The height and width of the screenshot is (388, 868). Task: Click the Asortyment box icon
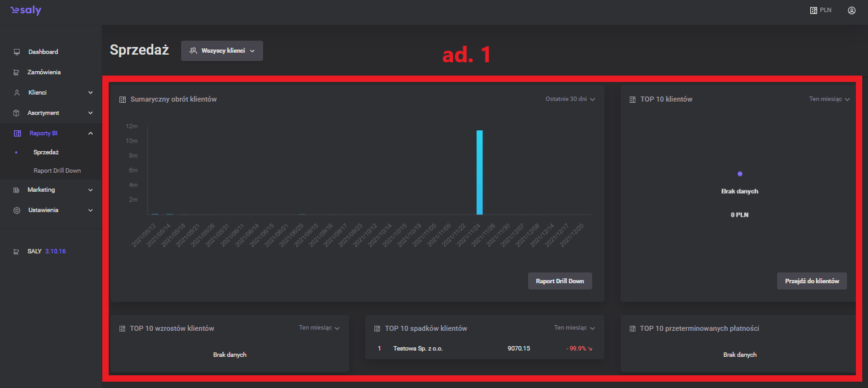coord(17,113)
